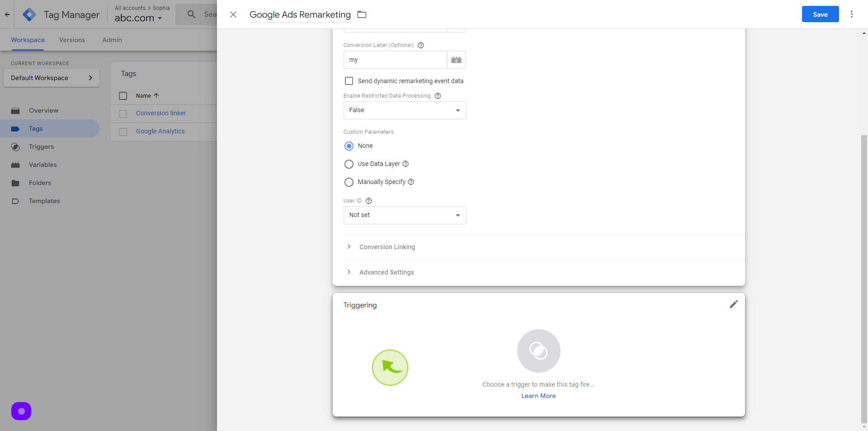Open Templates in the sidebar
The width and height of the screenshot is (868, 431).
tap(50, 201)
